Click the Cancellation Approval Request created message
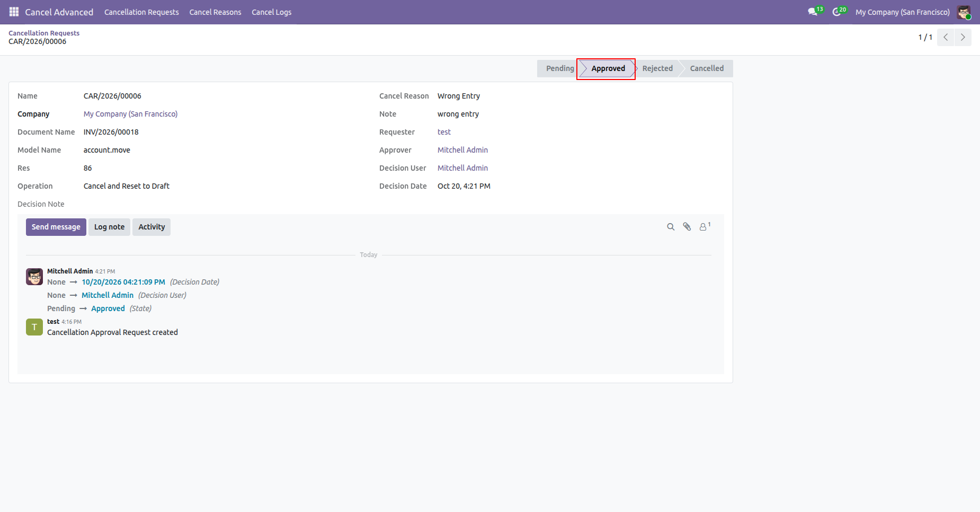This screenshot has height=512, width=980. click(112, 332)
